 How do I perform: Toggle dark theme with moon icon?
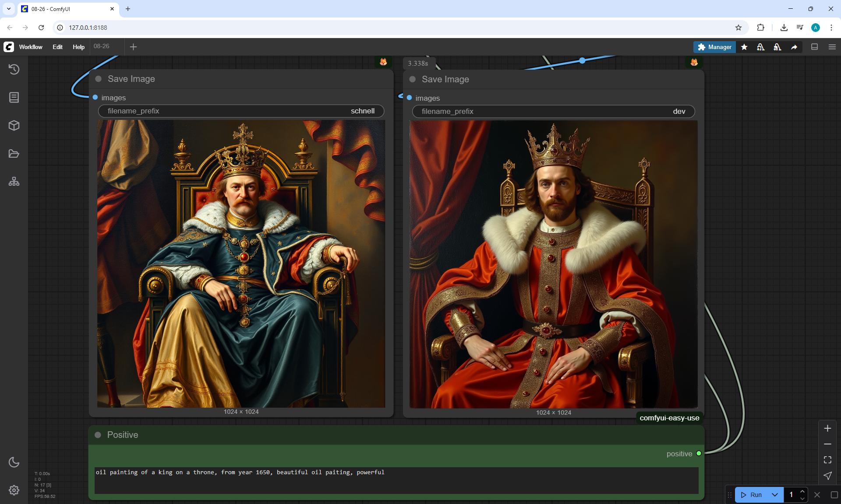14,462
